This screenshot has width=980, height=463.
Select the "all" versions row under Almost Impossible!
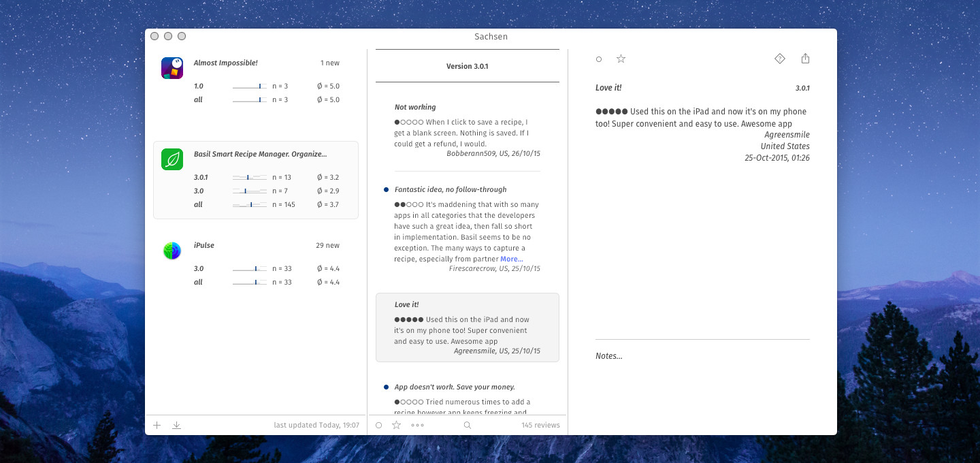(267, 99)
